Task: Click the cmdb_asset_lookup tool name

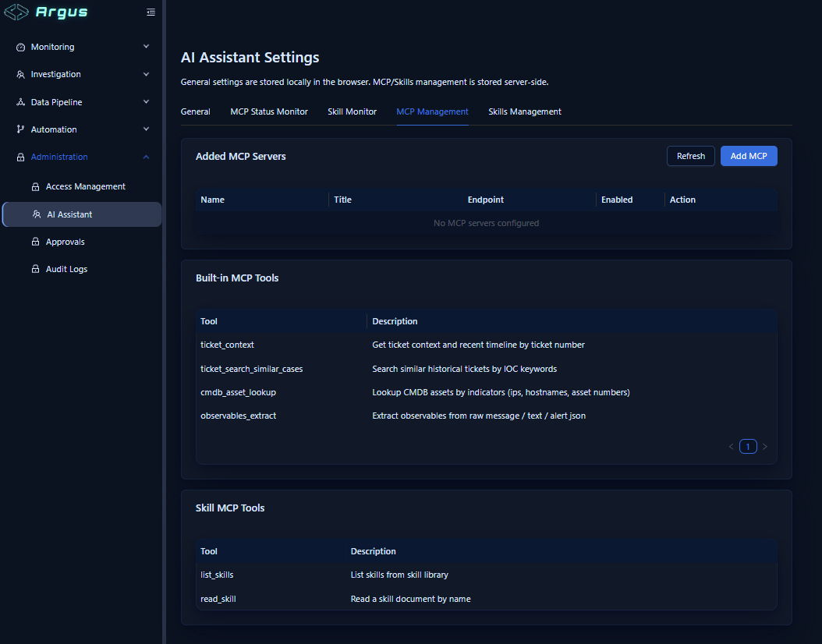Action: tap(238, 392)
